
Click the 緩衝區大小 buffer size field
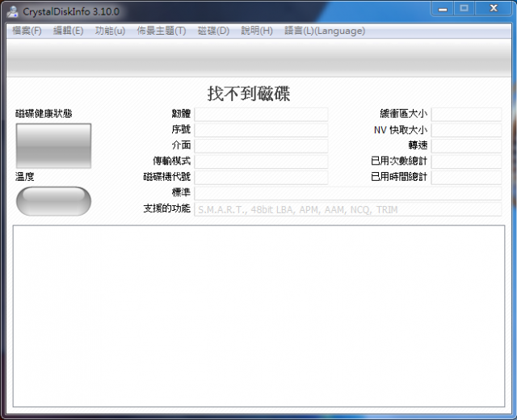click(x=466, y=115)
